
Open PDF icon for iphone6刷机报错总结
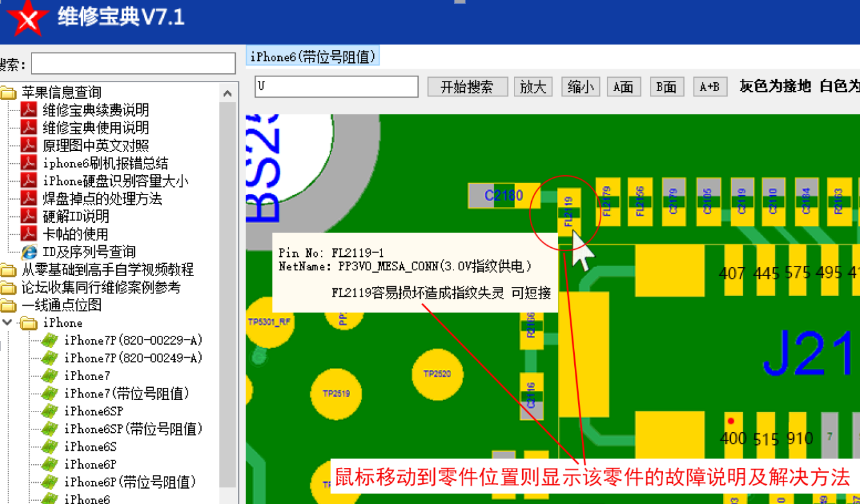30,163
